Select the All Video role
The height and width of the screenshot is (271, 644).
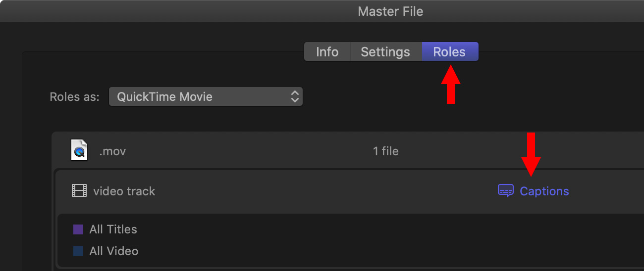tap(114, 251)
